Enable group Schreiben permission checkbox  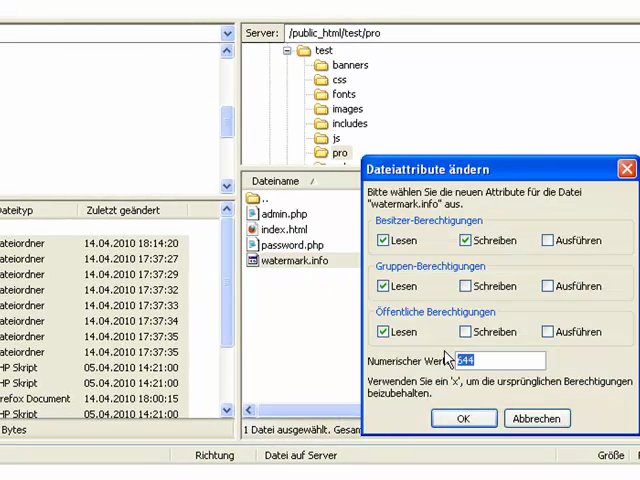(x=465, y=286)
